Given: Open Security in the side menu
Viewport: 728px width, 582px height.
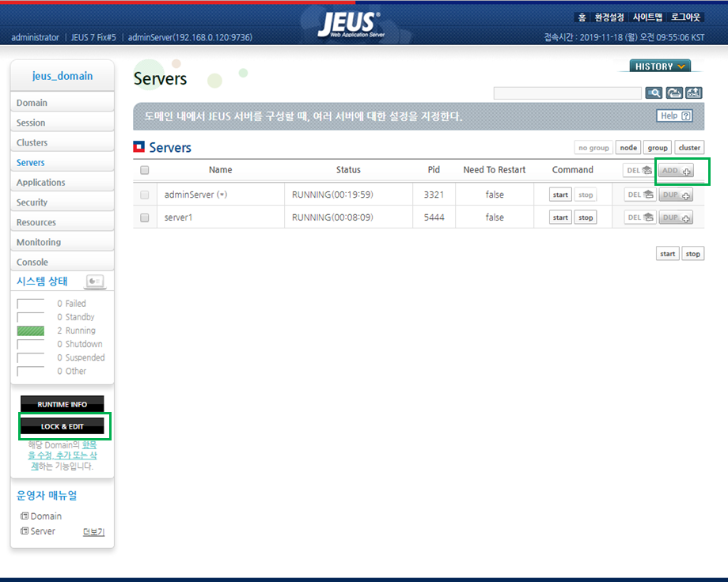Looking at the screenshot, I should 63,202.
